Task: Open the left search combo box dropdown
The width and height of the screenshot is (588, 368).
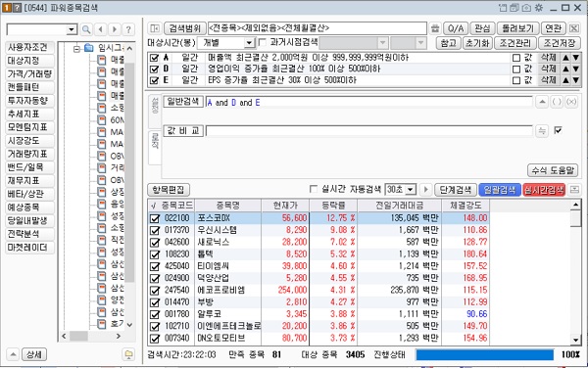Action: point(72,29)
